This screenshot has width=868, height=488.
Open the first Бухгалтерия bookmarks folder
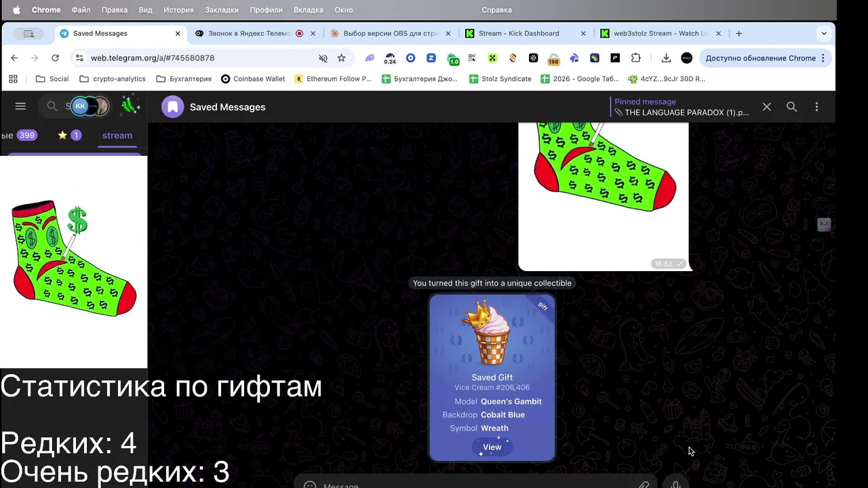coord(184,79)
